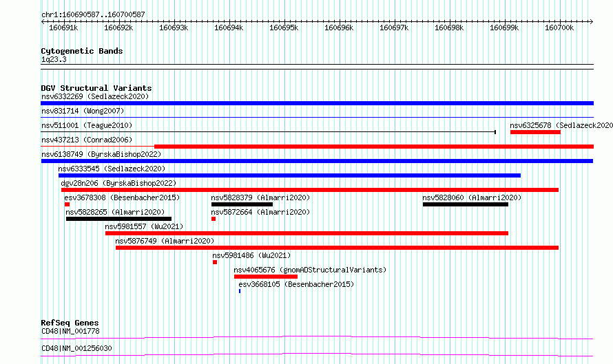Click the 160696k ruler label
The width and height of the screenshot is (613, 364).
[339, 28]
